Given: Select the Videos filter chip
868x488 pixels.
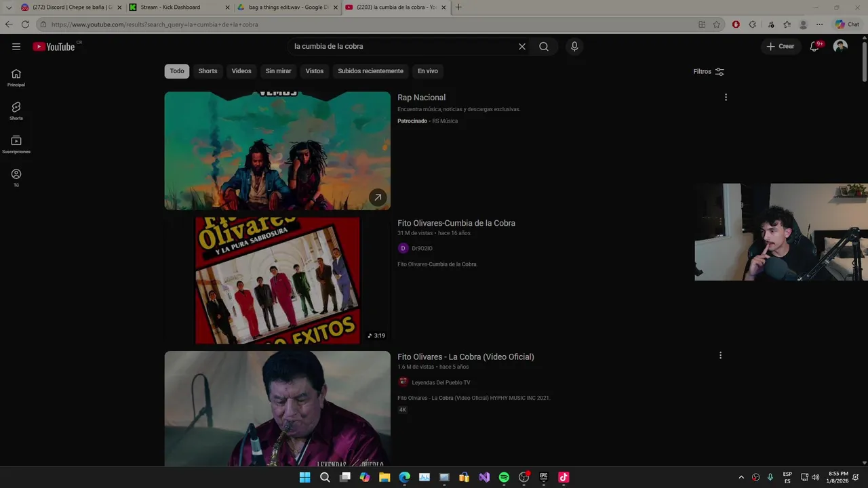Looking at the screenshot, I should coord(241,71).
